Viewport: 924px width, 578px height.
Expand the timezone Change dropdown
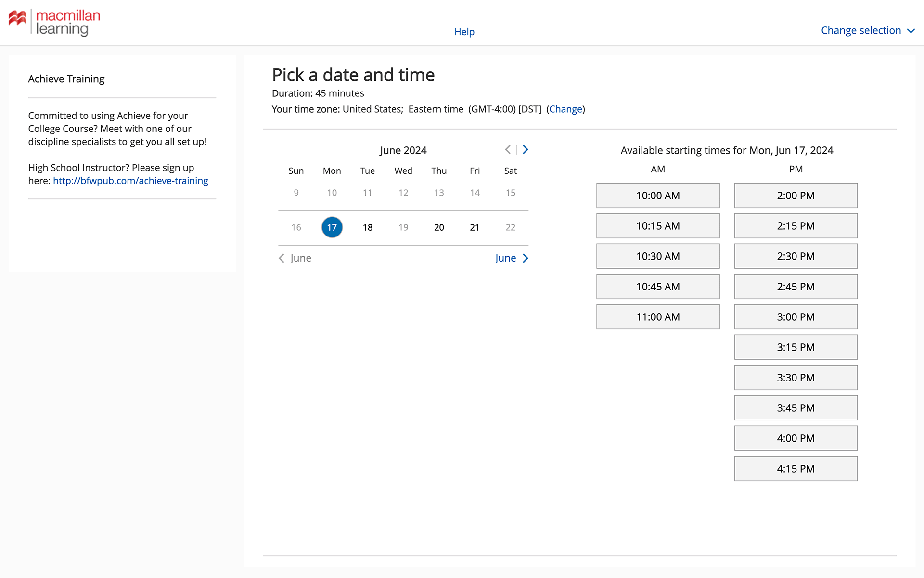565,108
